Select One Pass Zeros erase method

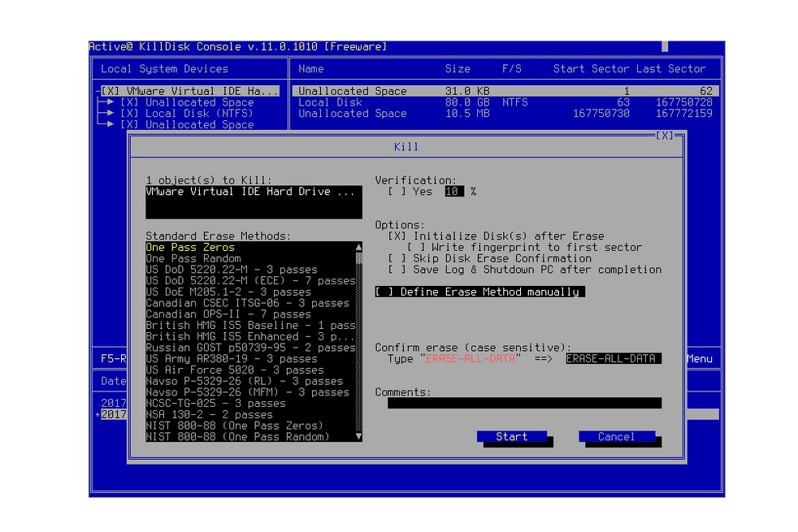tap(250, 248)
